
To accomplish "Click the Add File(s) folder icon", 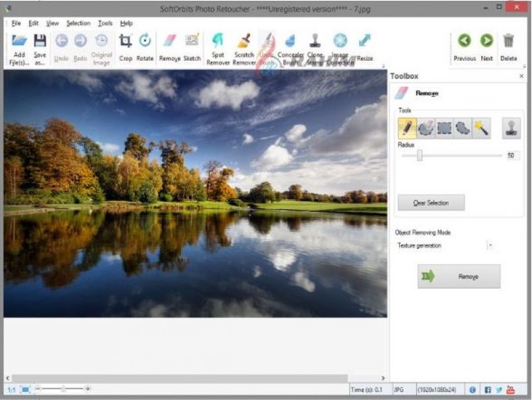I will [19, 41].
